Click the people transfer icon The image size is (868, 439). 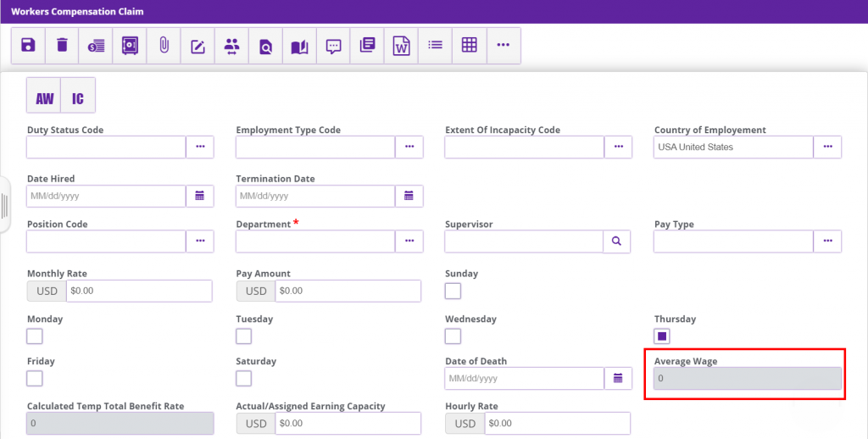(x=231, y=46)
